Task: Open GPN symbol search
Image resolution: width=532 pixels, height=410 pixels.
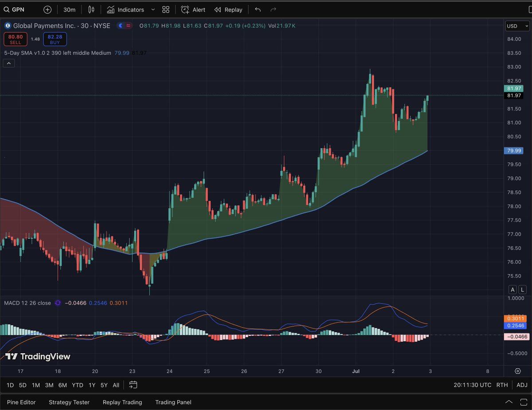Action: 13,9
